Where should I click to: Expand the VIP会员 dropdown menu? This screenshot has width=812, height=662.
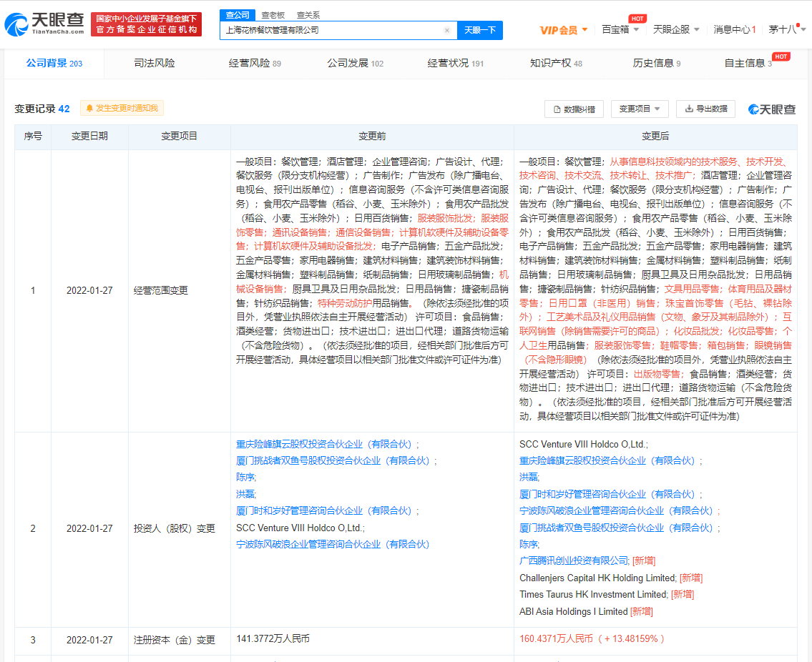564,30
